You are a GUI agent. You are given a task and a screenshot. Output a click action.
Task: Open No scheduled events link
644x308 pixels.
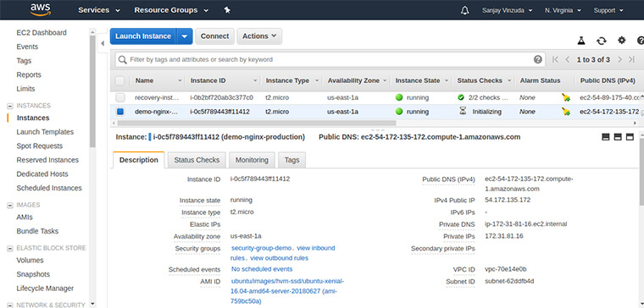262,269
